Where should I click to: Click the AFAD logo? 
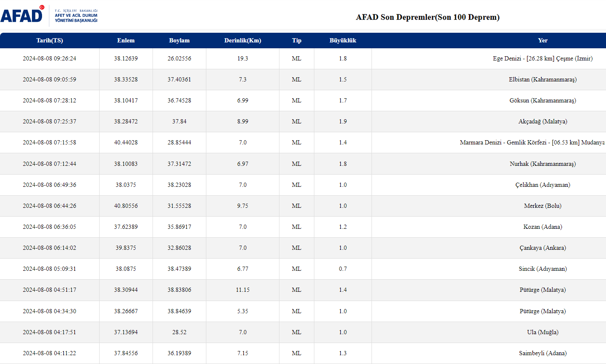click(49, 16)
